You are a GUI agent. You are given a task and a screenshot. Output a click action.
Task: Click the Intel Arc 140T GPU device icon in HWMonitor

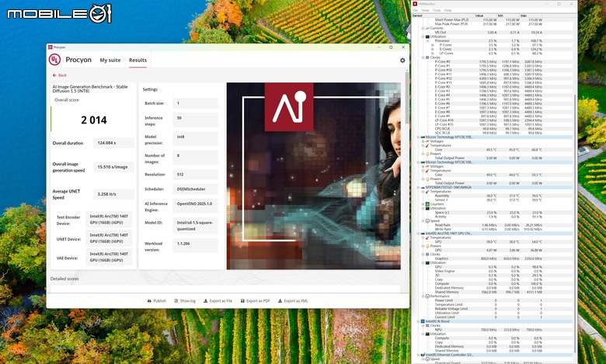pyautogui.click(x=423, y=234)
